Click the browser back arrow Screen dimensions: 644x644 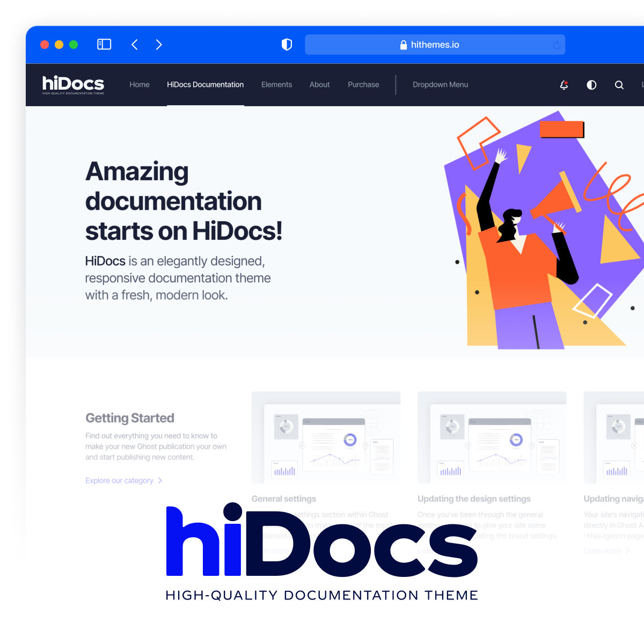[x=135, y=45]
